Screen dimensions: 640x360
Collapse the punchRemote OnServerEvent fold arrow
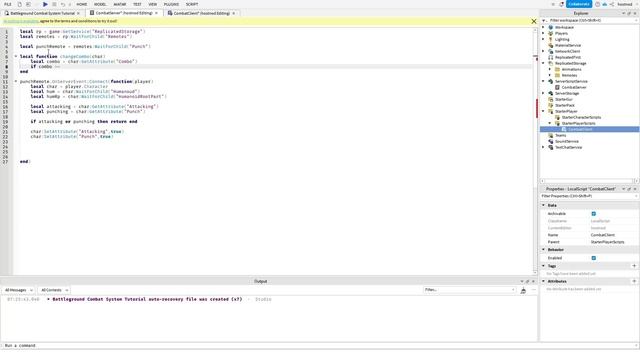(16, 81)
